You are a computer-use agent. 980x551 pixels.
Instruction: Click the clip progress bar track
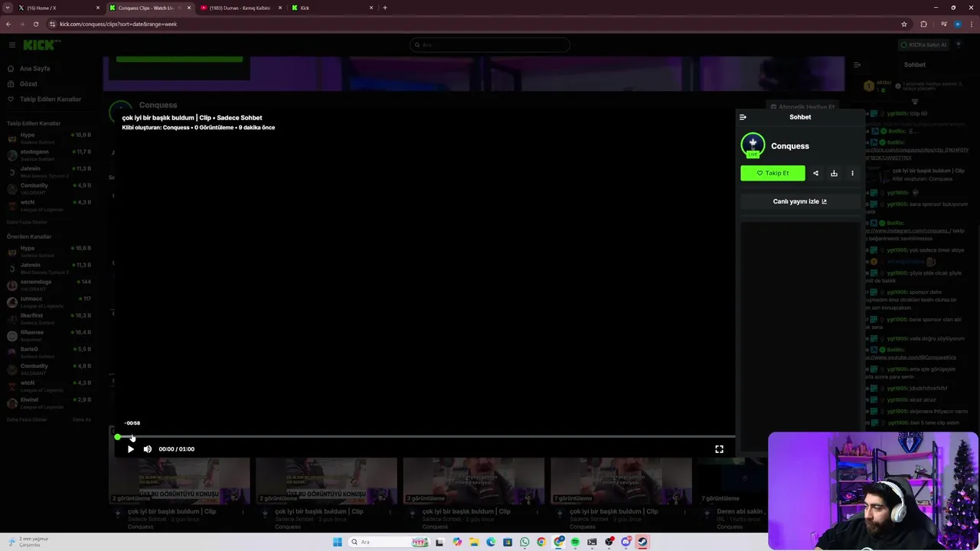(425, 437)
